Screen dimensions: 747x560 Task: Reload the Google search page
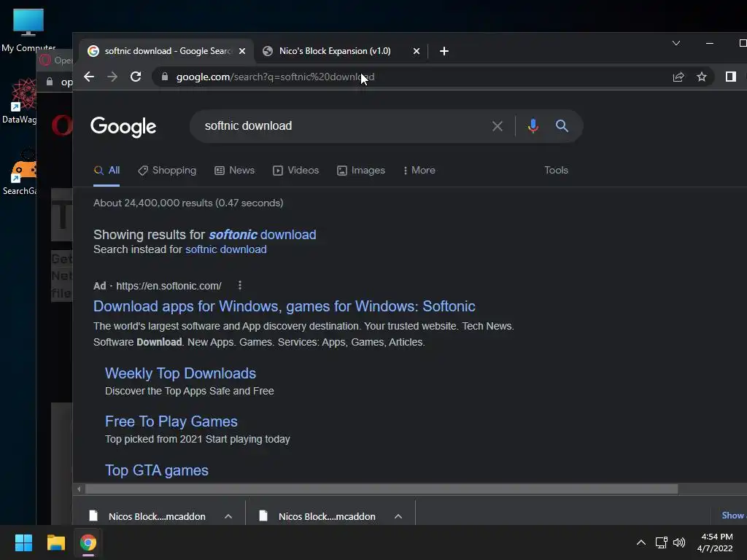point(136,77)
